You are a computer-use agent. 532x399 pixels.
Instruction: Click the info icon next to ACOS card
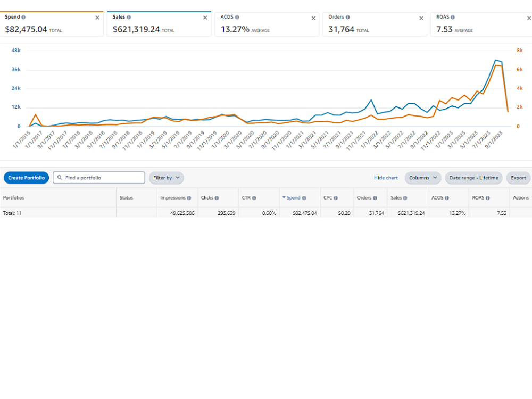pyautogui.click(x=237, y=17)
